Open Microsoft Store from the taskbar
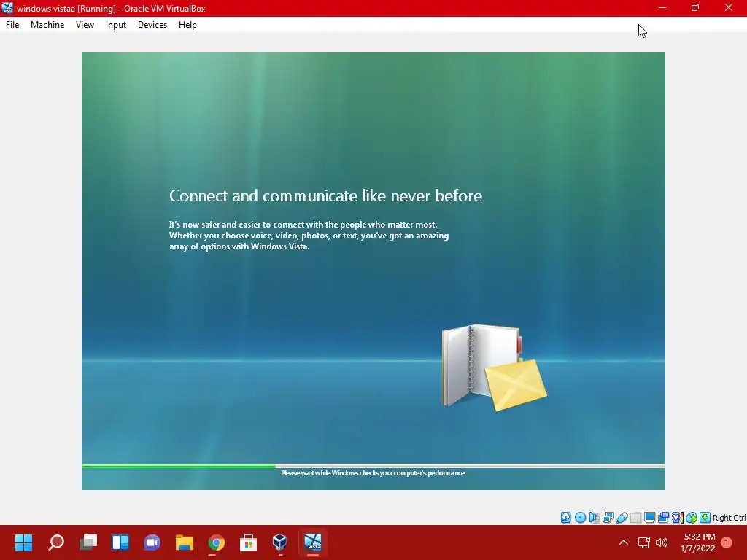 tap(248, 542)
